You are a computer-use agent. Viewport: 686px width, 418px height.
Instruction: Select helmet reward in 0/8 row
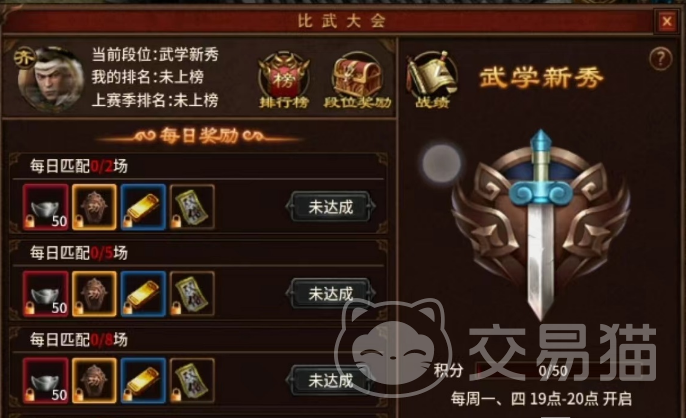pyautogui.click(x=94, y=380)
